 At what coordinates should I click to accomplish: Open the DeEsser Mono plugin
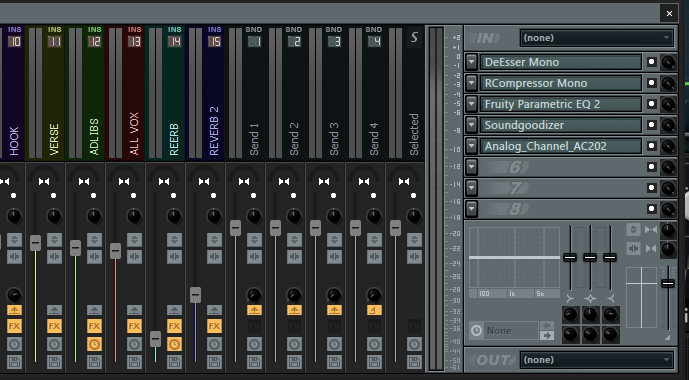tap(560, 62)
